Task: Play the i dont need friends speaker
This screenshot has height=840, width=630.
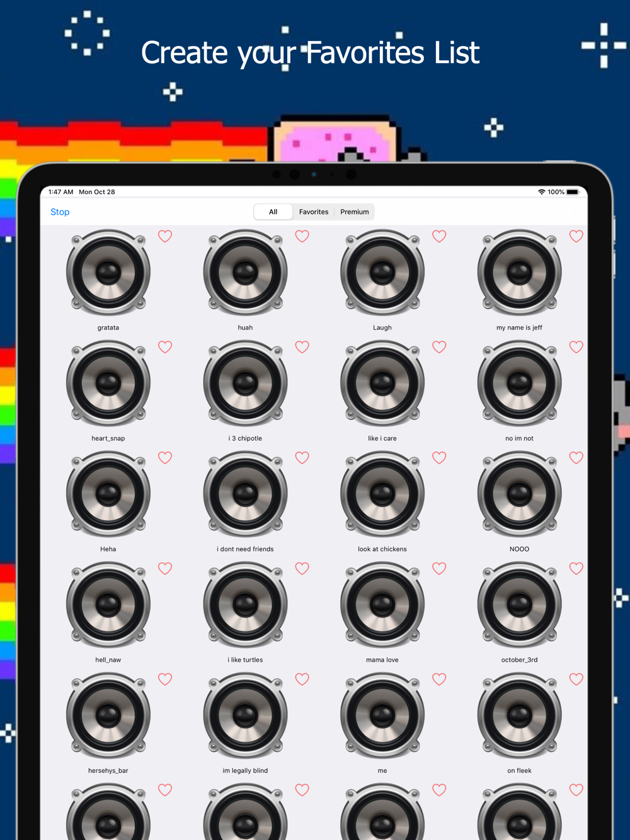Action: 245,494
